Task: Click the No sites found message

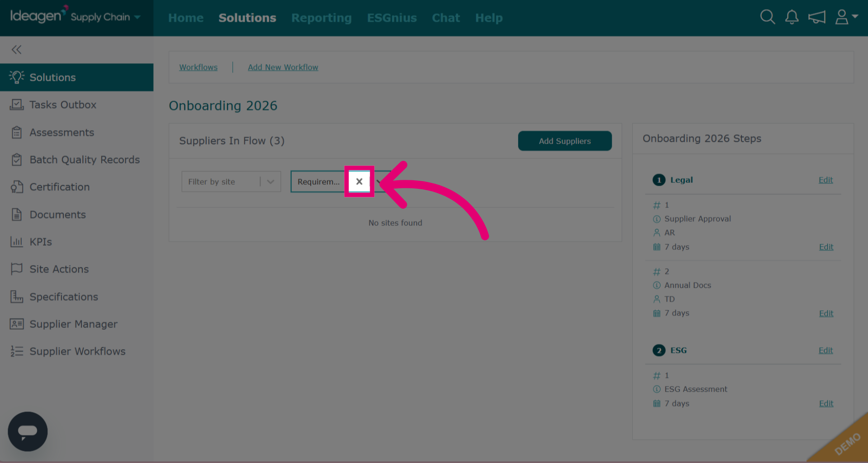Action: click(395, 223)
